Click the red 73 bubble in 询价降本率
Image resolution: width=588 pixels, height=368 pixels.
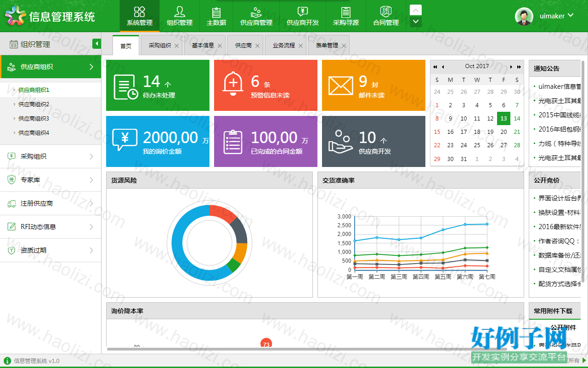tap(266, 344)
